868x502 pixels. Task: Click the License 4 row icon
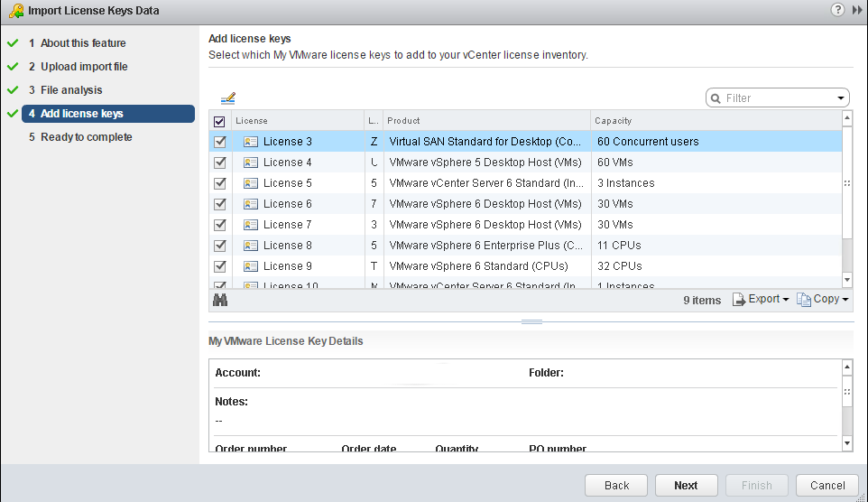pyautogui.click(x=251, y=163)
